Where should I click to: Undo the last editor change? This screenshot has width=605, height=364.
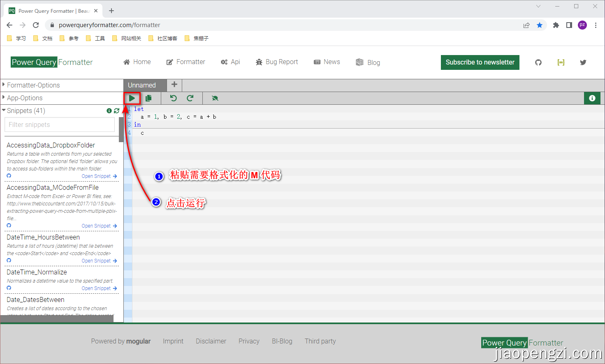coord(173,98)
